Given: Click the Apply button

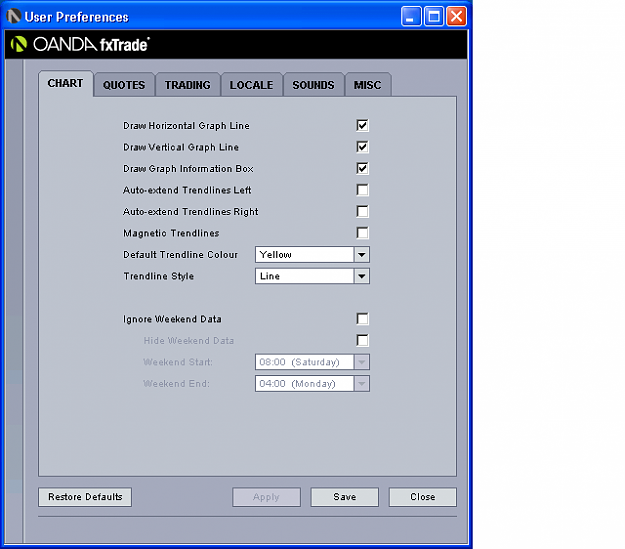Looking at the screenshot, I should pyautogui.click(x=266, y=497).
